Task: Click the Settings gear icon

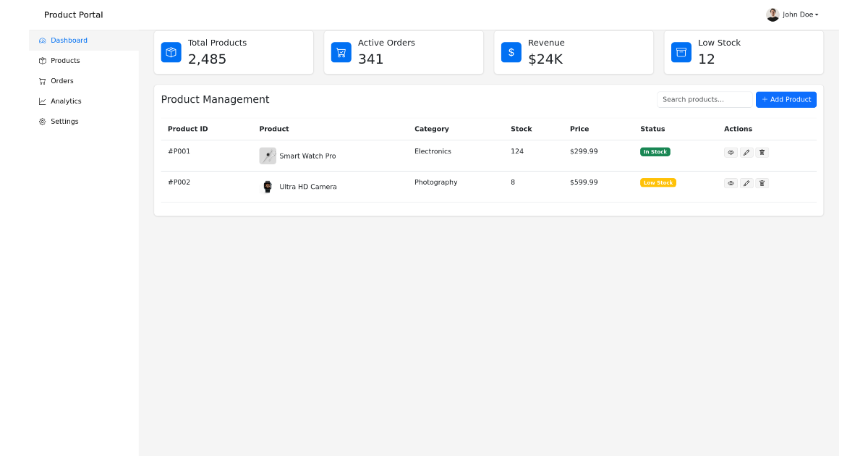Action: (x=41, y=122)
